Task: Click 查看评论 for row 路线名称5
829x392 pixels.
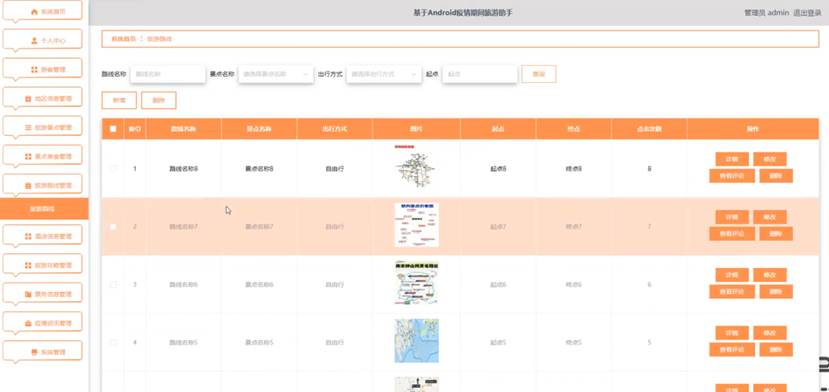Action: (732, 350)
